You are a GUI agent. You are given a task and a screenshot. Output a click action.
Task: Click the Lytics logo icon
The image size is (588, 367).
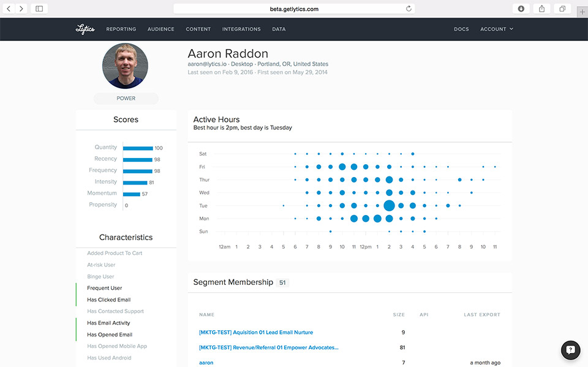(x=85, y=29)
